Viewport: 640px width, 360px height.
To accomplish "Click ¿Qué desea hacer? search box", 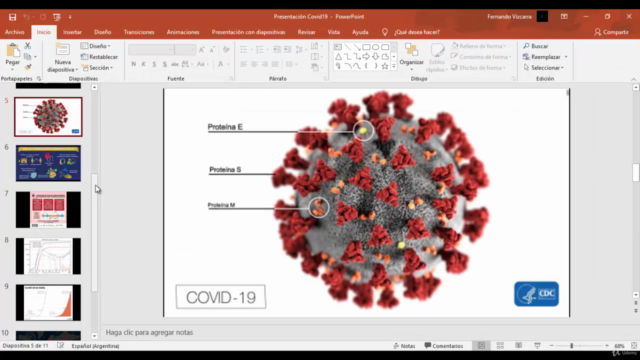I will [x=417, y=32].
